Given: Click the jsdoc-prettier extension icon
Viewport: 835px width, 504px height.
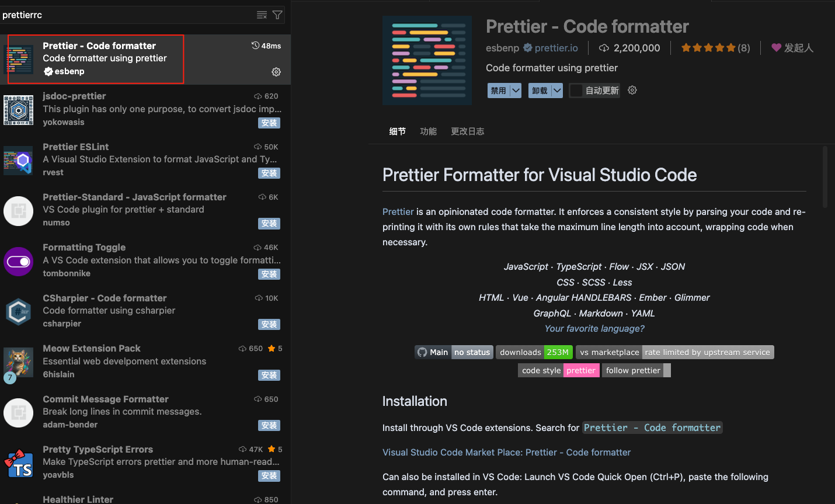Looking at the screenshot, I should click(x=19, y=110).
